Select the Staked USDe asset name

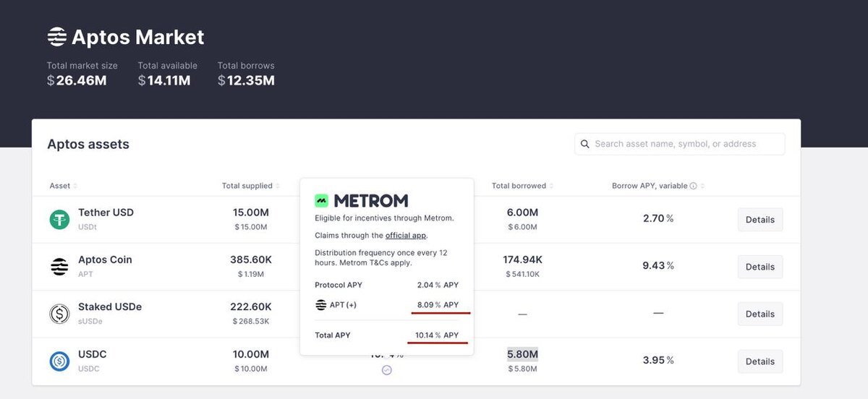pos(110,306)
